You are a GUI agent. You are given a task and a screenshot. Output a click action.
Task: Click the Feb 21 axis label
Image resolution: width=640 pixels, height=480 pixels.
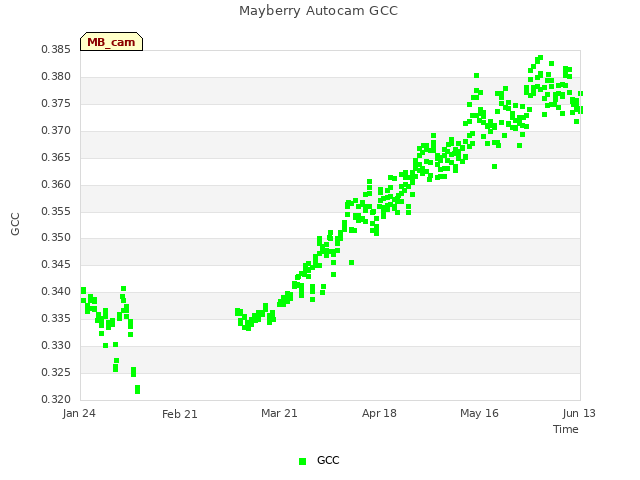[180, 414]
